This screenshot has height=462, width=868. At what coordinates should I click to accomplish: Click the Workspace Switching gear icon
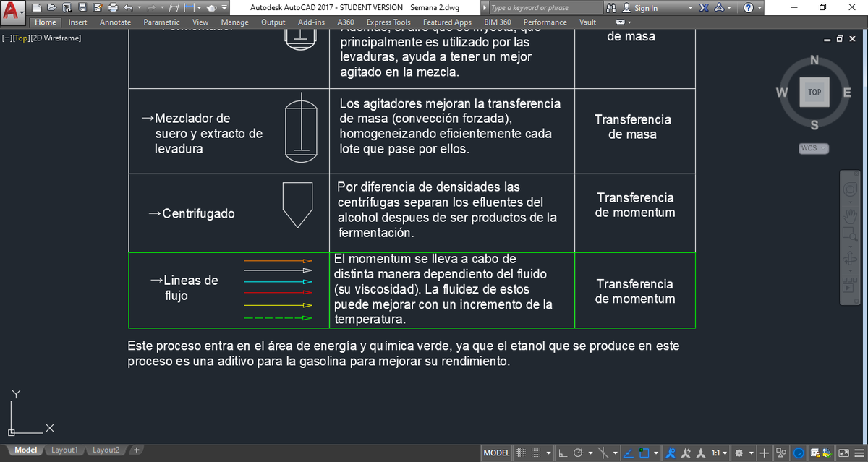click(x=738, y=453)
